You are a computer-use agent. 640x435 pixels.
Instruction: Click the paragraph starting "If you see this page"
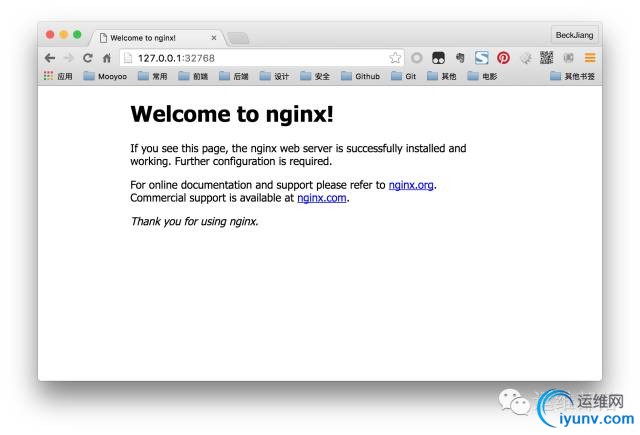[298, 155]
